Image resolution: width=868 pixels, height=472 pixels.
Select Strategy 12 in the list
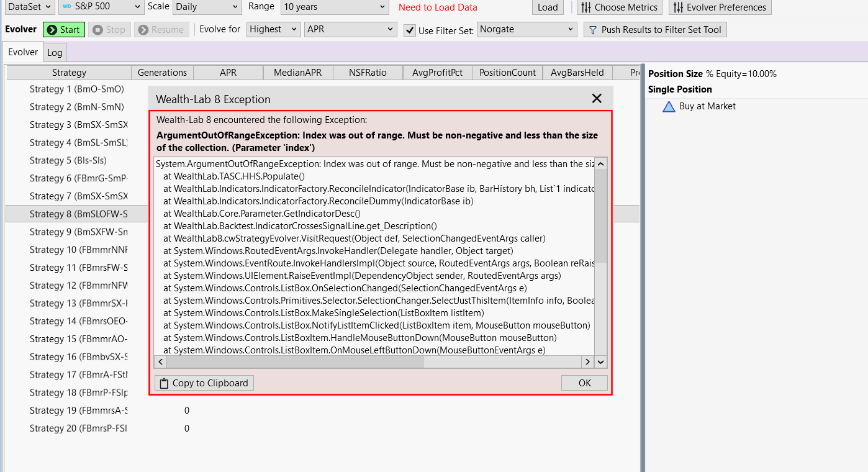coord(78,286)
